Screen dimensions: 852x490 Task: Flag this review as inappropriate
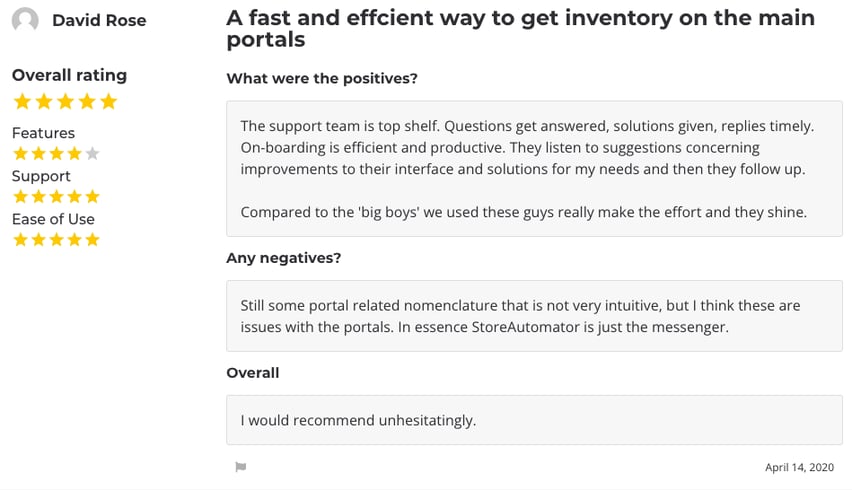241,467
